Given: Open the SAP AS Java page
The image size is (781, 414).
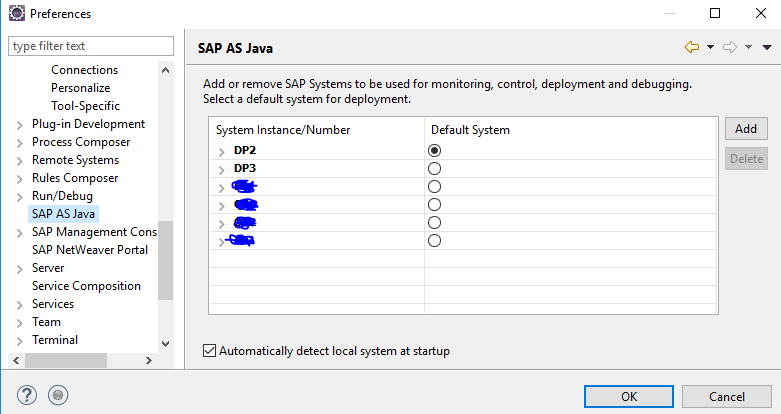Looking at the screenshot, I should click(63, 214).
